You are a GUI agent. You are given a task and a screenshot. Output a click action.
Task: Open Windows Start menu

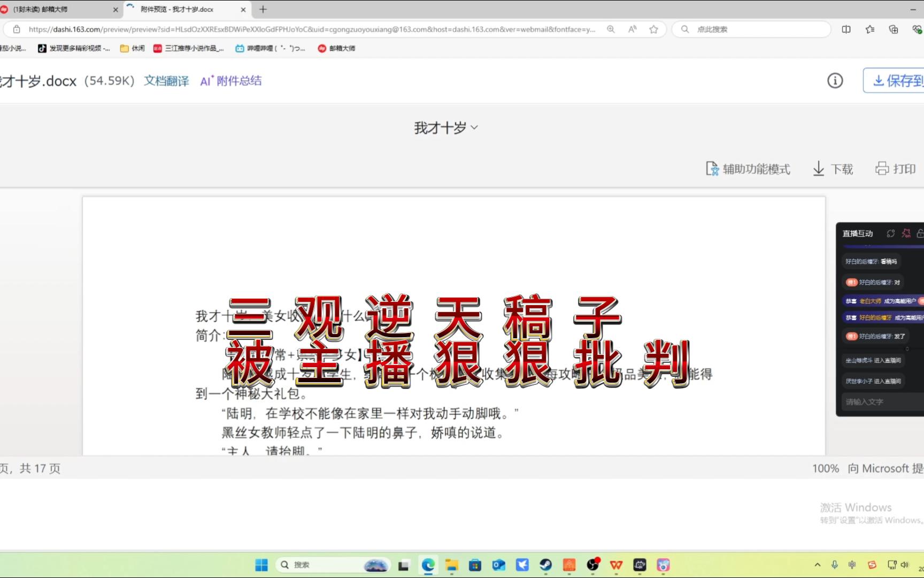pyautogui.click(x=261, y=565)
